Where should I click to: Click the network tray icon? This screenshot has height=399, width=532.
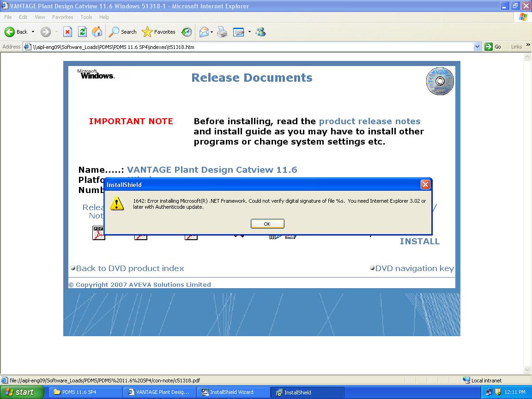[489, 392]
